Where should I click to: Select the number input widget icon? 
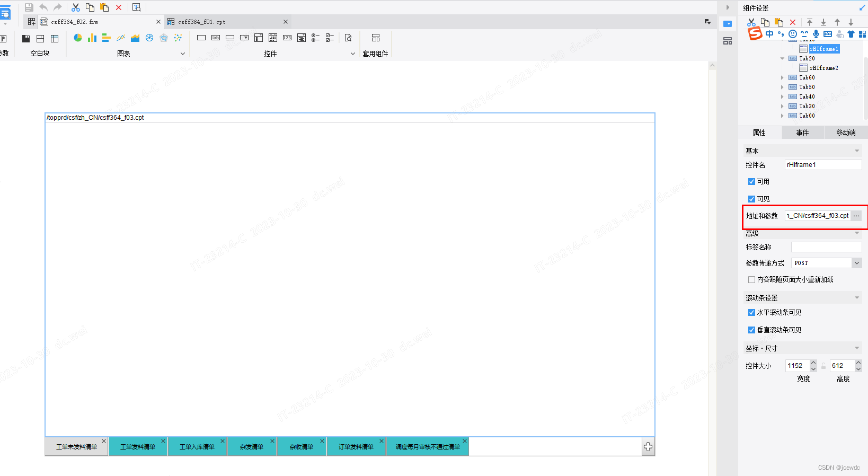click(x=287, y=38)
